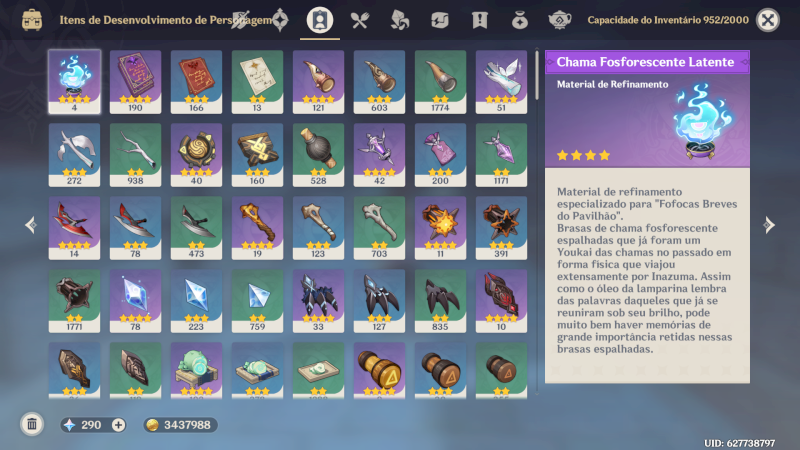Select the black potion flask with count 528

pos(318,155)
